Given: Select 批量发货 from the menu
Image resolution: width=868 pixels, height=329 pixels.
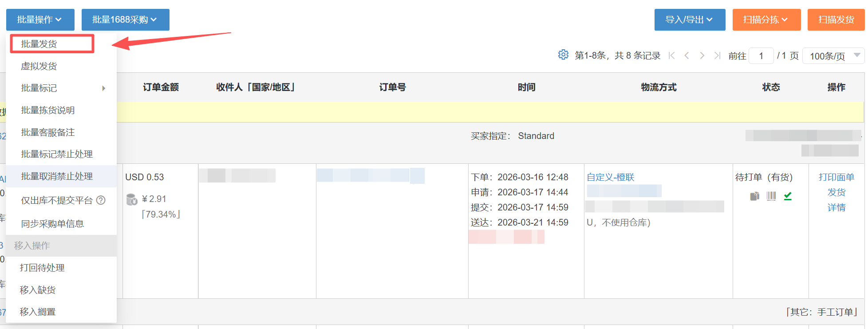Looking at the screenshot, I should pyautogui.click(x=52, y=44).
